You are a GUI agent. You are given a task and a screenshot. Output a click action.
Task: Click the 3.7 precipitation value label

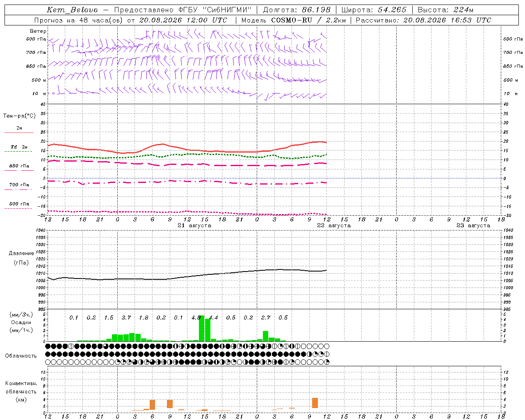click(126, 317)
